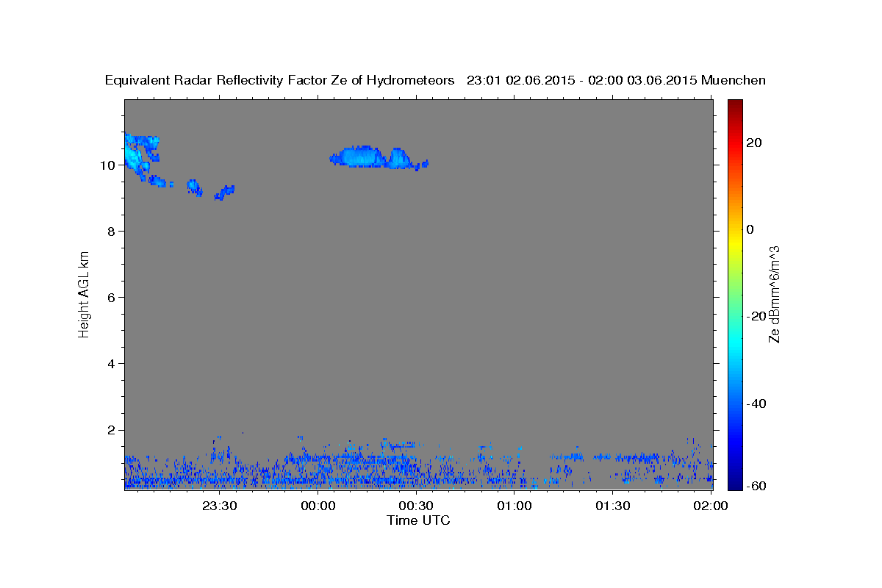Click the 23:30 time tick label
882x588 pixels.
220,506
